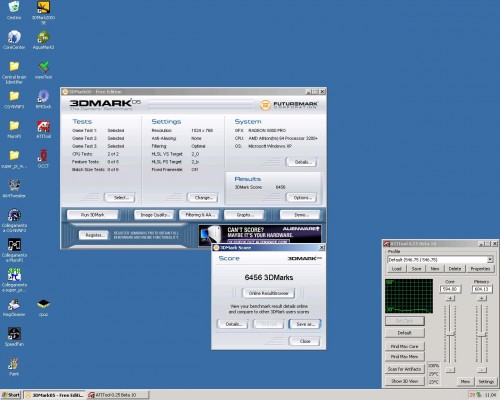Switch to ATITool taskbar item
The height and width of the screenshot is (400, 500).
117,395
